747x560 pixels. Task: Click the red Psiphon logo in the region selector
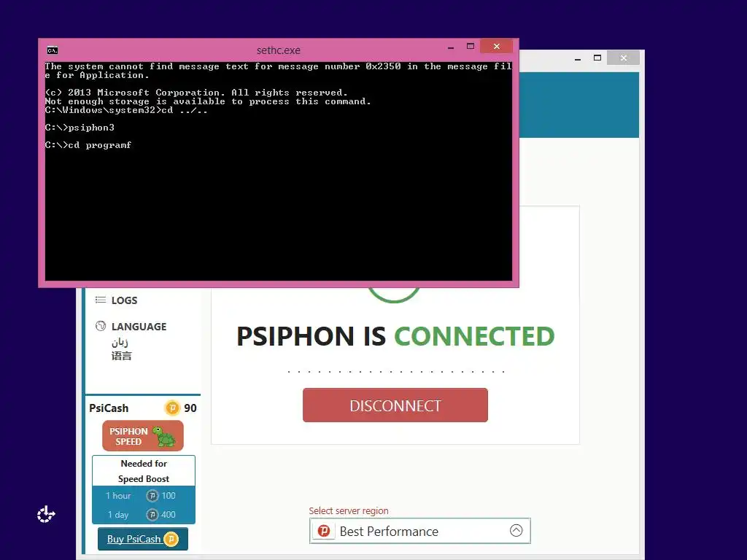(x=324, y=531)
